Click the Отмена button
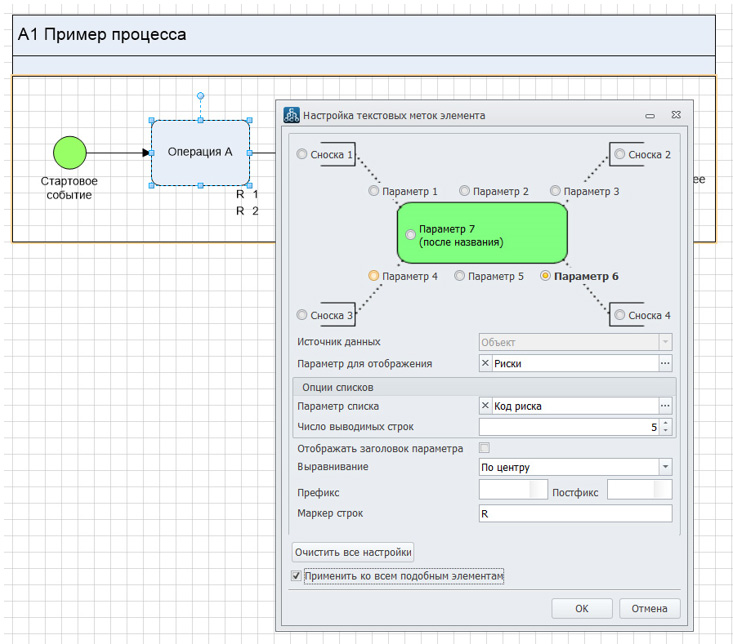This screenshot has height=644, width=733. coord(650,608)
